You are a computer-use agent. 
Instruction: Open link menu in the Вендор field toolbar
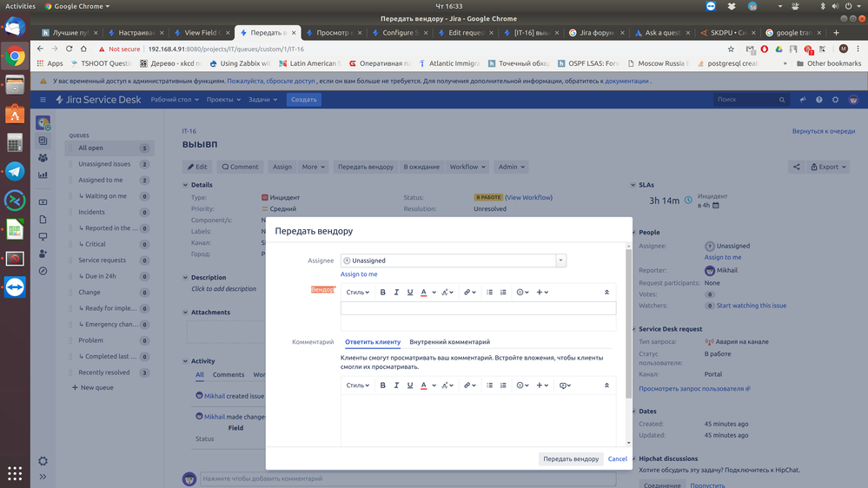(x=469, y=292)
